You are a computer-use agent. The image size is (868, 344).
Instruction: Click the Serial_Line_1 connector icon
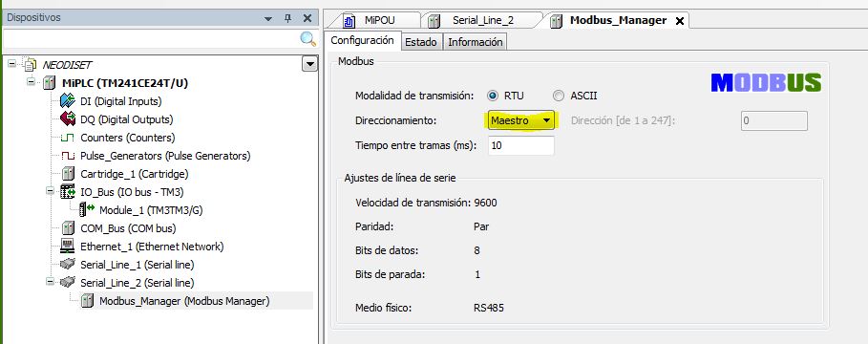coord(68,265)
